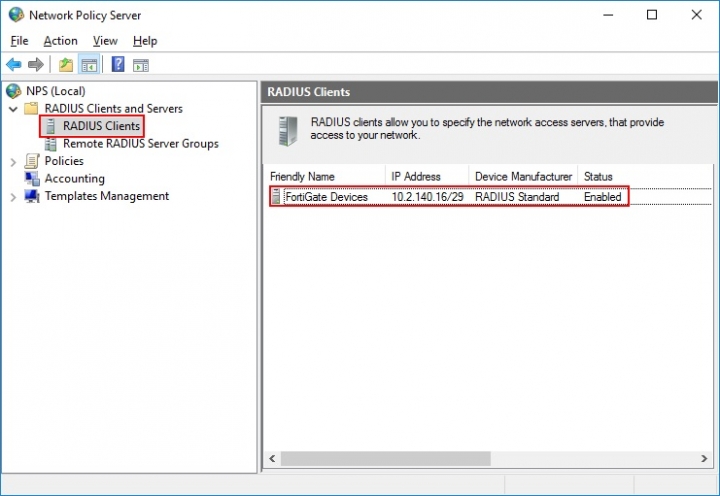Click the Remote RADIUS Server Groups icon

[51, 144]
